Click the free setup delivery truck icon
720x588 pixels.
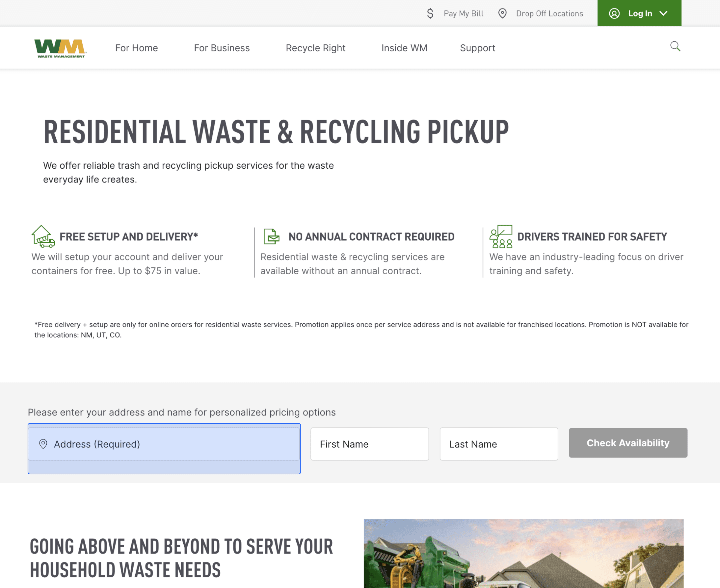tap(43, 236)
